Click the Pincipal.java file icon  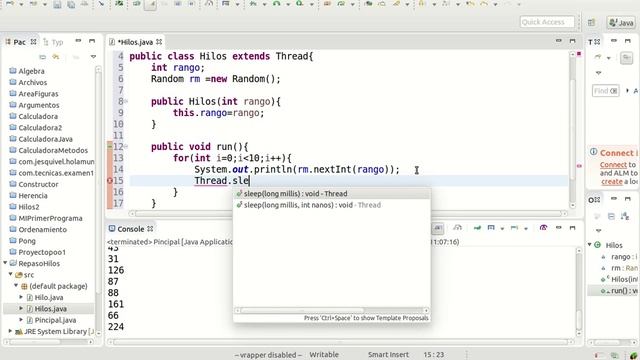pyautogui.click(x=29, y=320)
